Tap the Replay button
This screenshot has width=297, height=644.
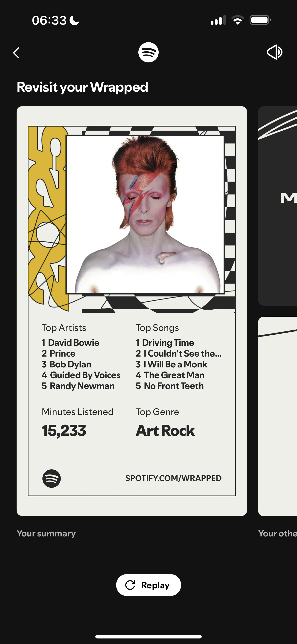148,585
